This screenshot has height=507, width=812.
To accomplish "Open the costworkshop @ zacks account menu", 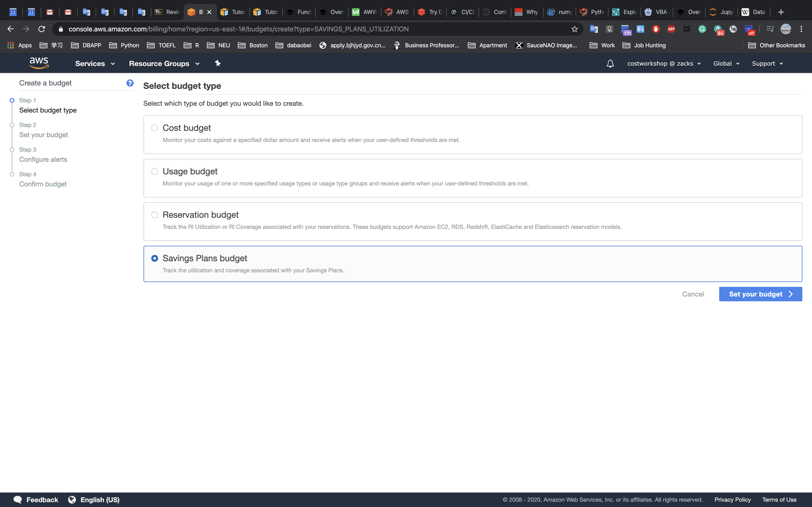I will pyautogui.click(x=664, y=64).
